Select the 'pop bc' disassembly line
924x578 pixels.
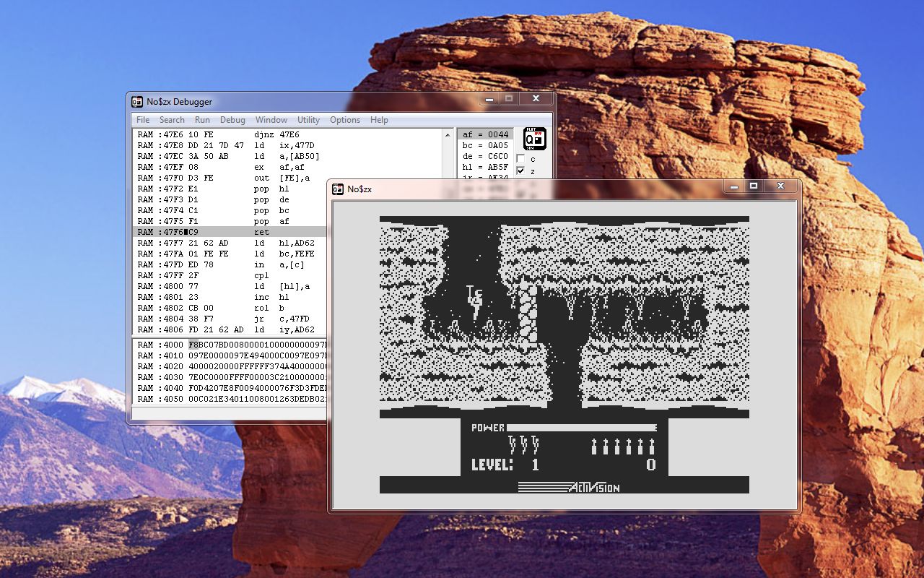click(x=231, y=210)
